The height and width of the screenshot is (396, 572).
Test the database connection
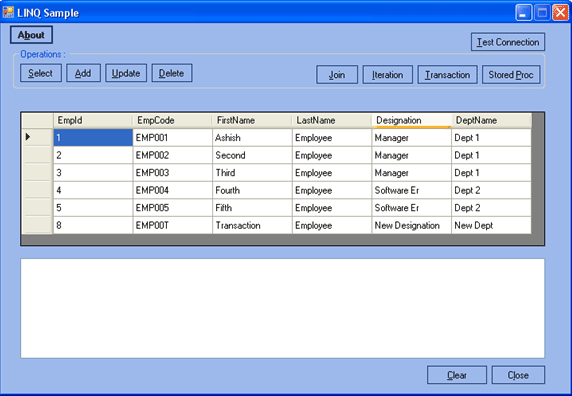pyautogui.click(x=508, y=42)
